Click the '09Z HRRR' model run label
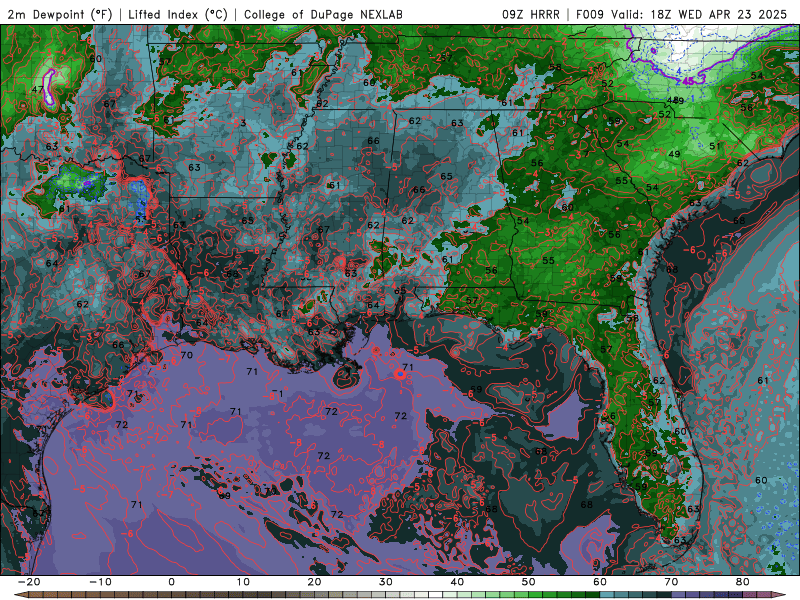 531,14
